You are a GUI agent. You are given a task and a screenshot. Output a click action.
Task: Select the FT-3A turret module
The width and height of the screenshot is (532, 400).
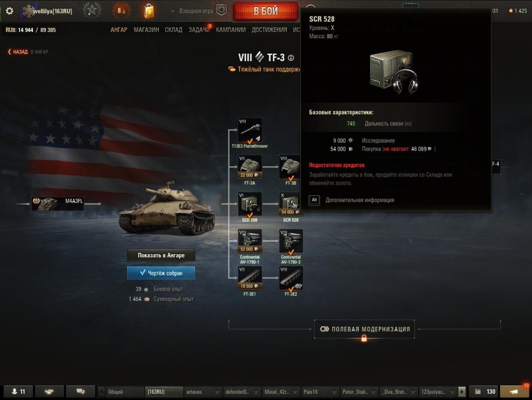pyautogui.click(x=250, y=167)
